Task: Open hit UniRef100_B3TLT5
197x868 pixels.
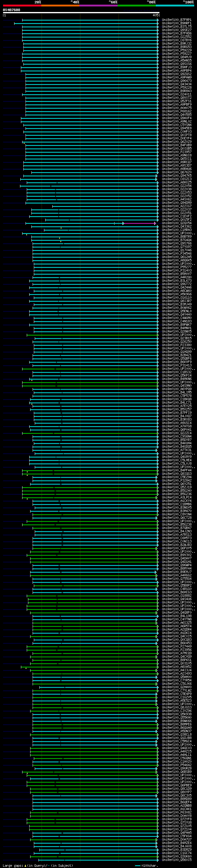Action: [176, 26]
